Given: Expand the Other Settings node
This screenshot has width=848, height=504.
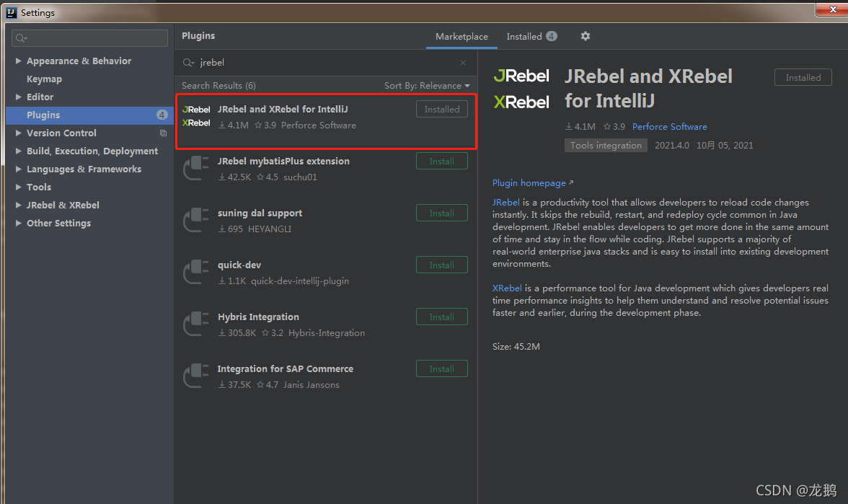Looking at the screenshot, I should point(19,223).
